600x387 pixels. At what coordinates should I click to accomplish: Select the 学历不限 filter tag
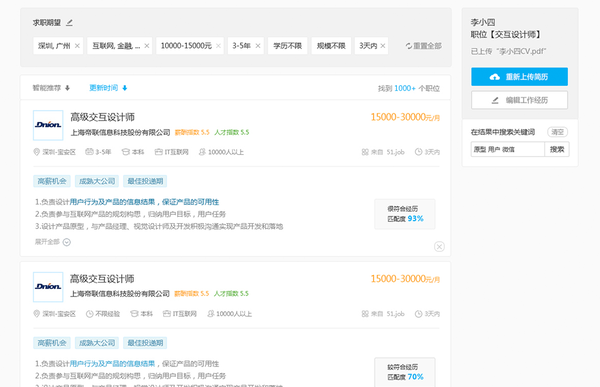(287, 46)
